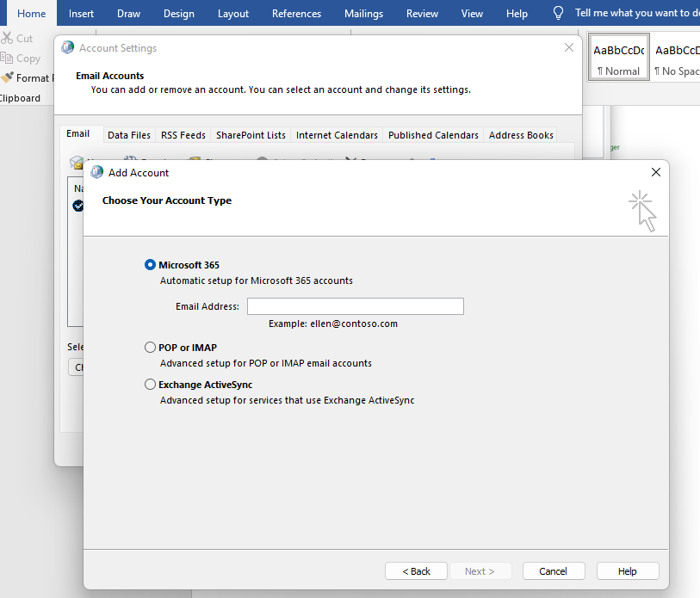
Task: Select the Published Calendars tab
Action: (x=433, y=135)
